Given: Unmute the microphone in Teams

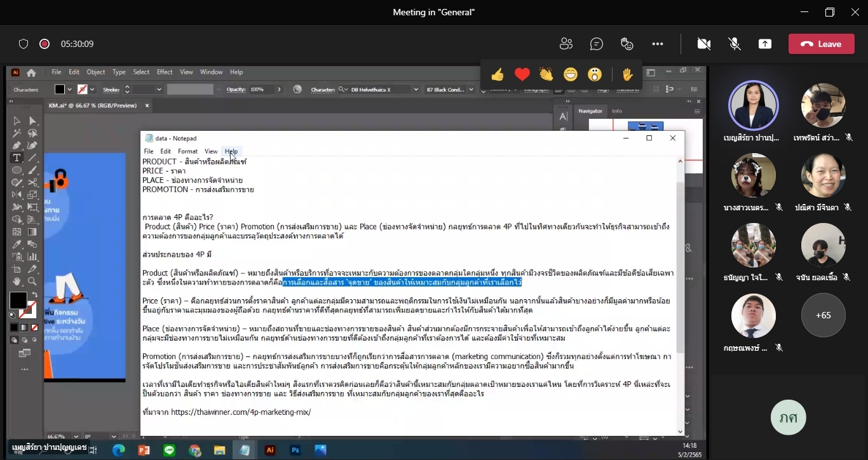Looking at the screenshot, I should [x=735, y=44].
